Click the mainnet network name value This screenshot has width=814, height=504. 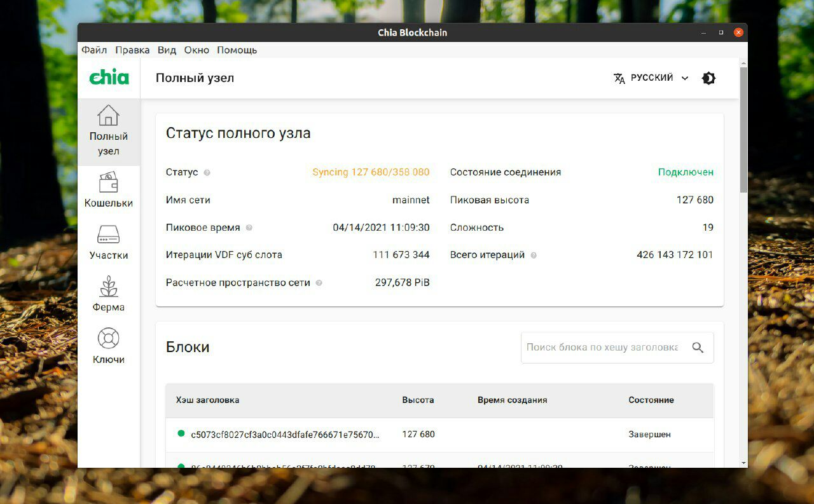[x=411, y=200]
